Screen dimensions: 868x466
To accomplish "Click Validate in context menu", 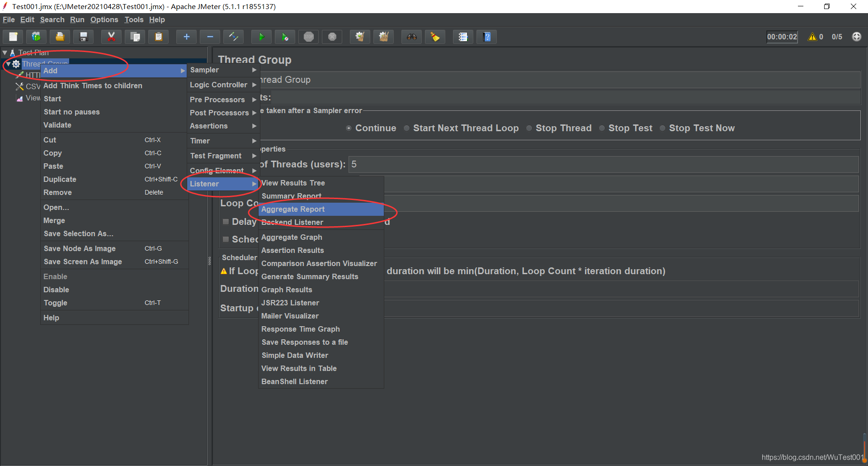I will [x=114, y=125].
